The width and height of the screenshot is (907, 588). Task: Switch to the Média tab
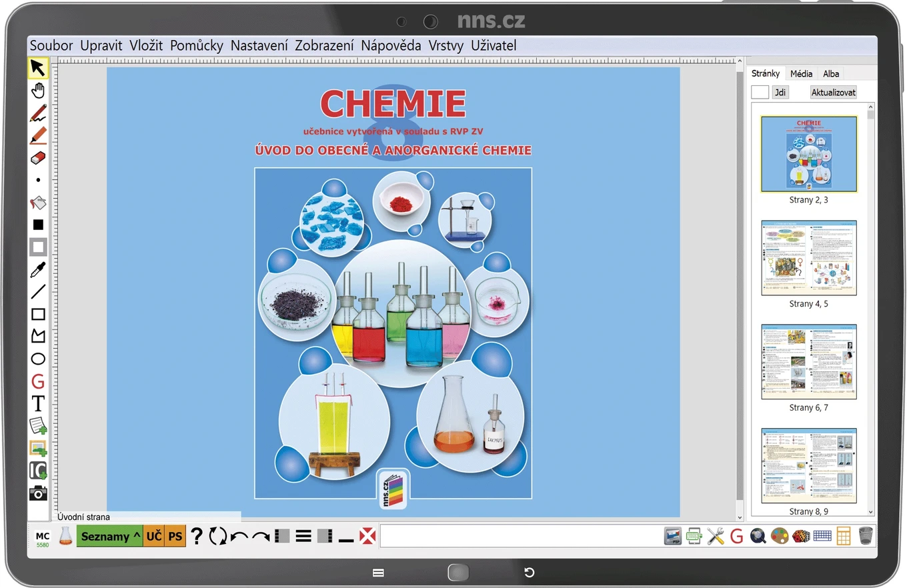(802, 73)
